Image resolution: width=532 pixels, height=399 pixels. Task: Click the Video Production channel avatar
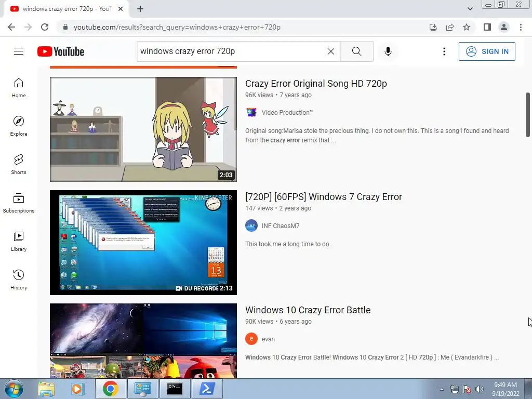(251, 112)
